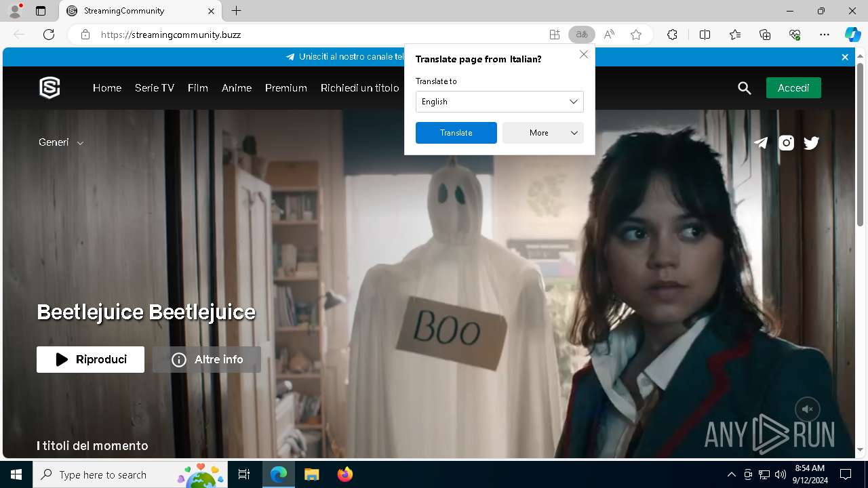Viewport: 868px width, 488px height.
Task: Open the Windows Start menu
Action: tap(16, 474)
